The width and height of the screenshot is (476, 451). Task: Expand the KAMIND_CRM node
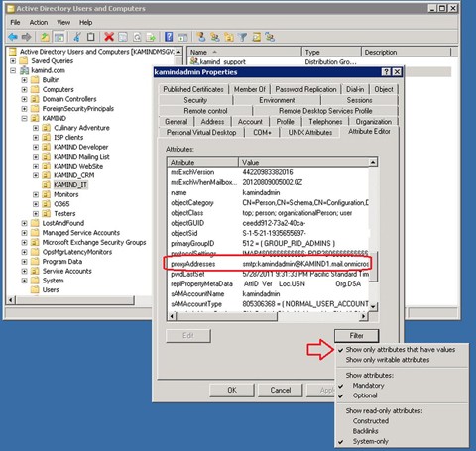36,175
